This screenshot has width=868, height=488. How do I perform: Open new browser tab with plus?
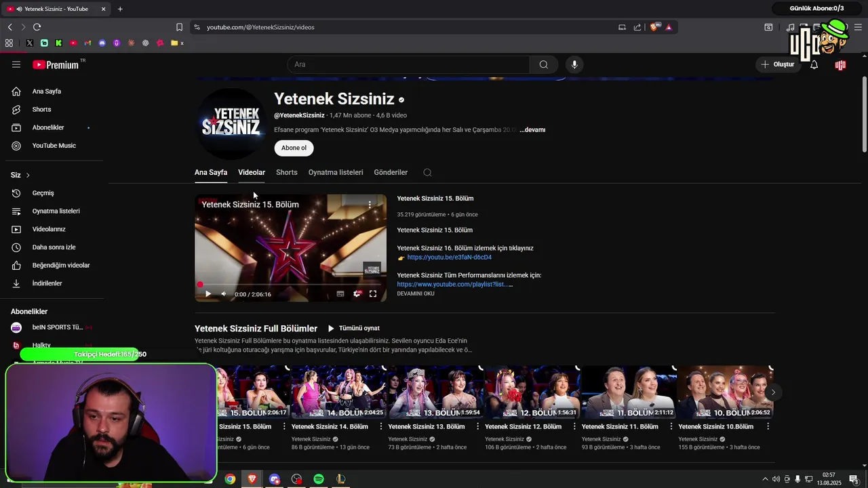120,9
